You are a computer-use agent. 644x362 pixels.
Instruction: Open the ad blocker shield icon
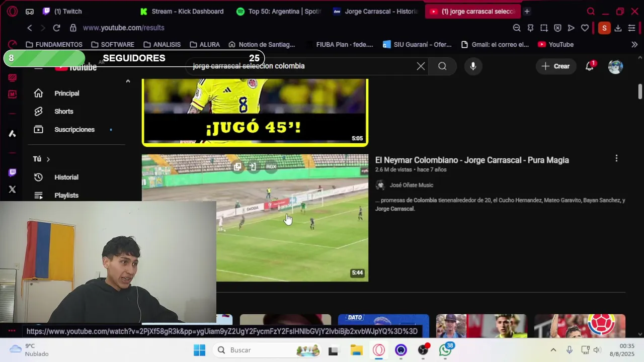coord(557,28)
